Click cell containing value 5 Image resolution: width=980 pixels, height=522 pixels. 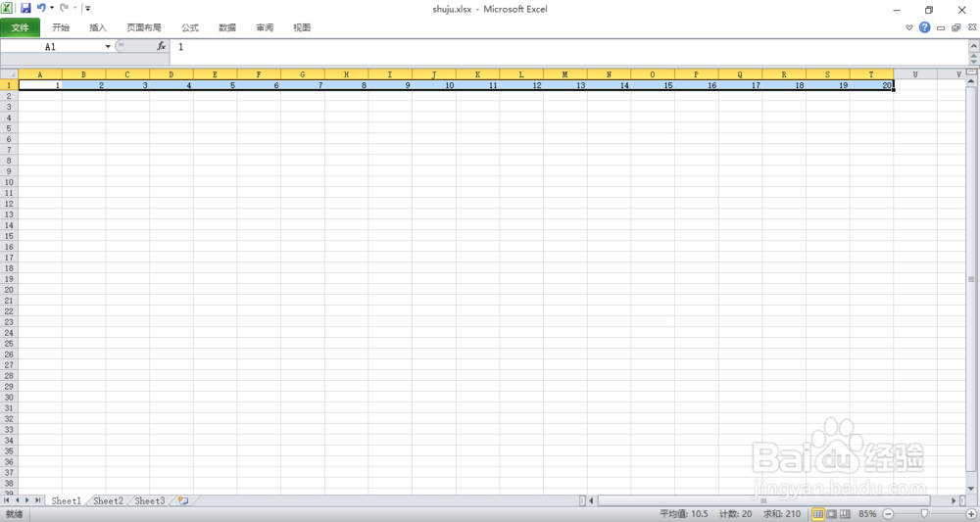tap(215, 85)
